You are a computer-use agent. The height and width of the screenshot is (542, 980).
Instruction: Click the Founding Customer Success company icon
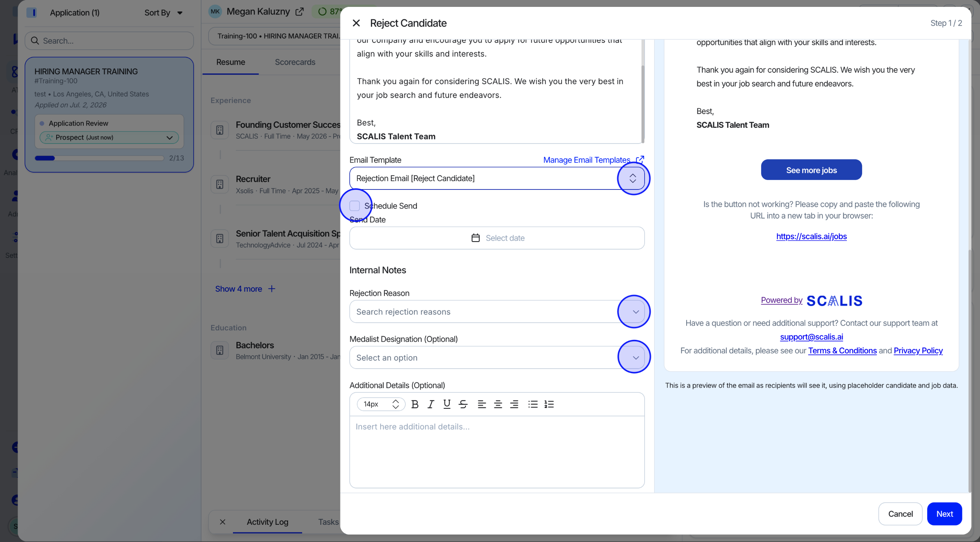coord(220,130)
